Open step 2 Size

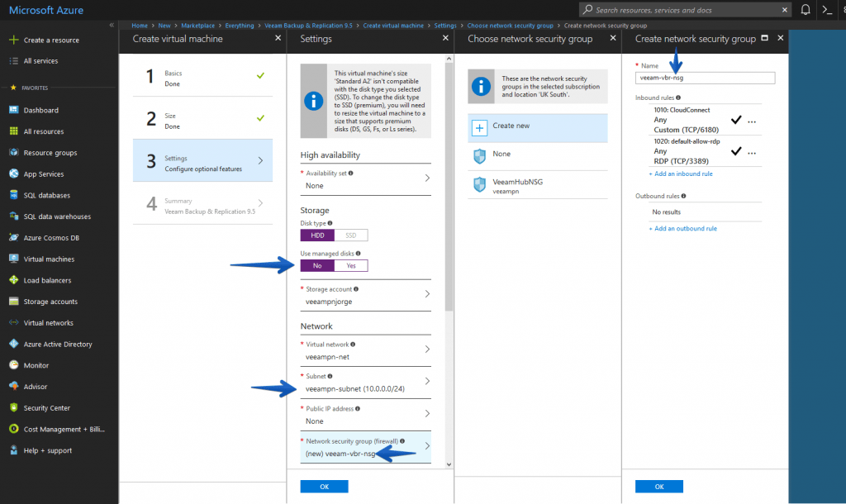tap(203, 119)
